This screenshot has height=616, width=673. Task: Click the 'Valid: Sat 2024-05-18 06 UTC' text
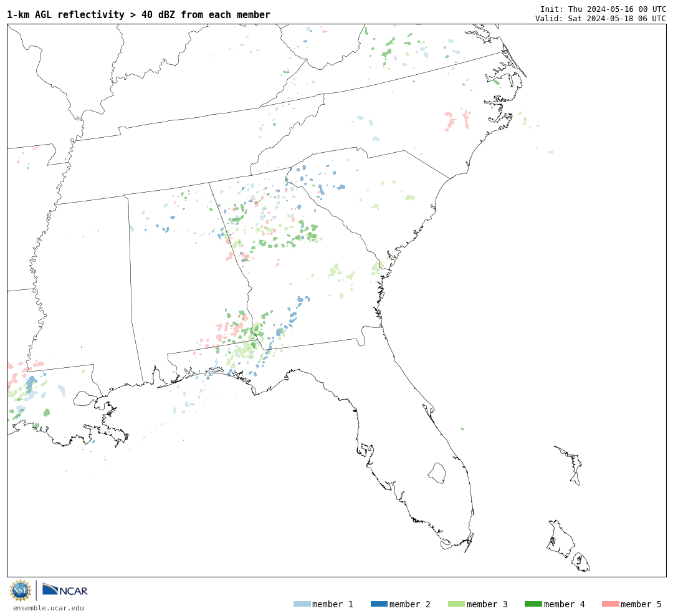click(601, 19)
